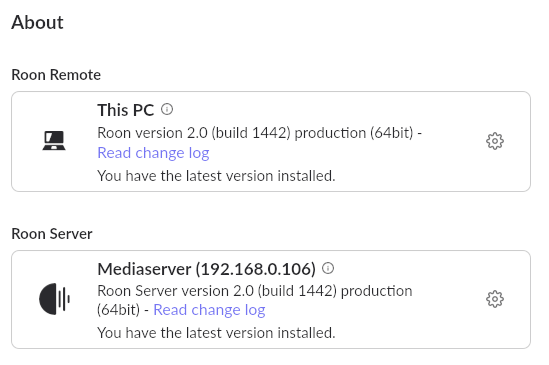Click the About page heading
The width and height of the screenshot is (549, 365).
[37, 22]
